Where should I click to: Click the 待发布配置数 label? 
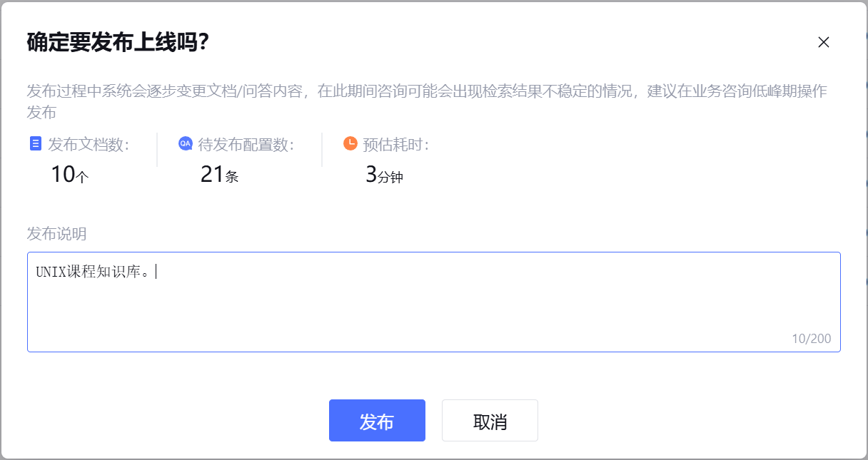246,145
